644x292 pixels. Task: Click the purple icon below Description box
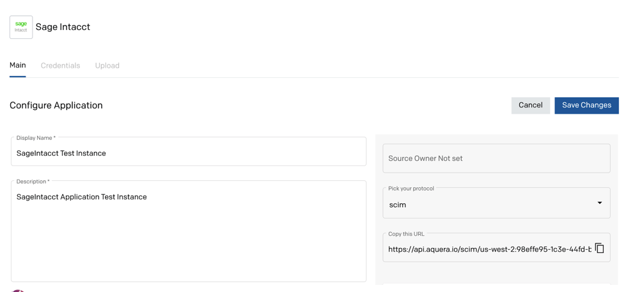(x=18, y=290)
